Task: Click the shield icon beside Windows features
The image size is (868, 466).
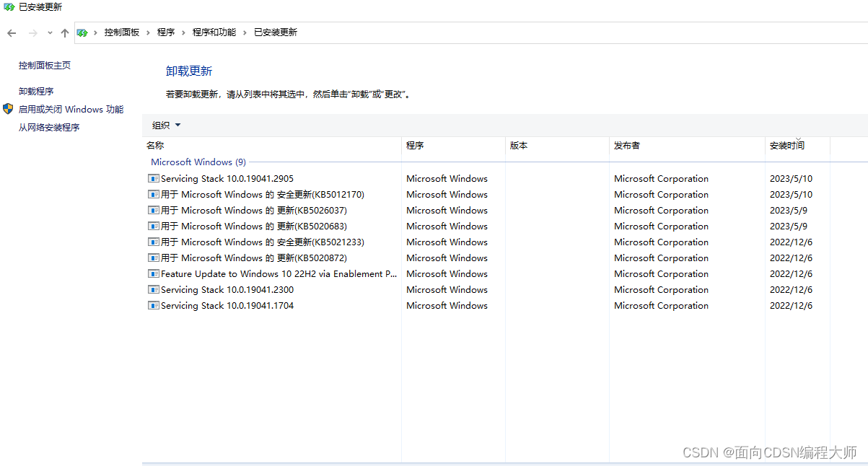Action: (8, 109)
